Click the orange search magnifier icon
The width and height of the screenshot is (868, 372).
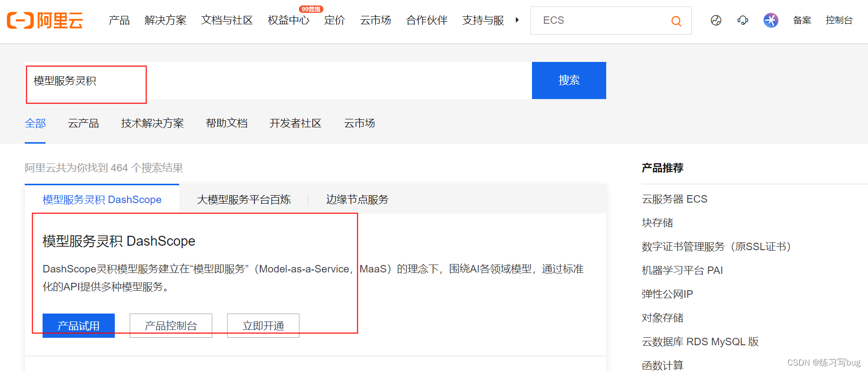[x=676, y=21]
